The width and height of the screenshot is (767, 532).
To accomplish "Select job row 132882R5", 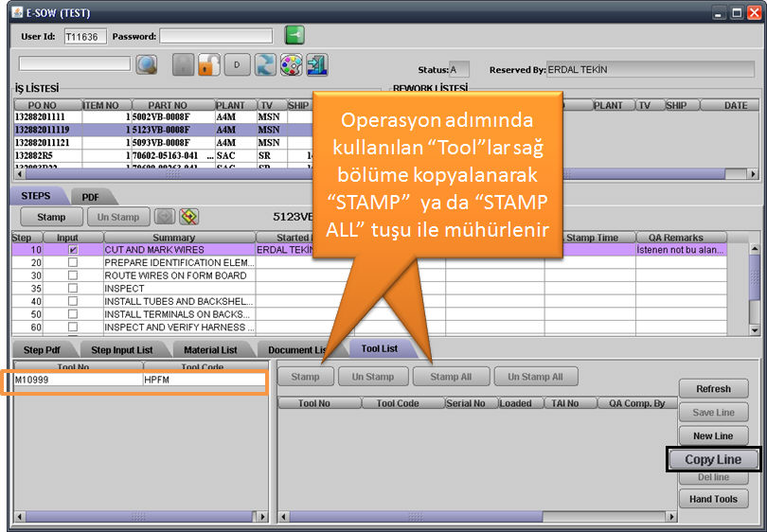I will (163, 155).
